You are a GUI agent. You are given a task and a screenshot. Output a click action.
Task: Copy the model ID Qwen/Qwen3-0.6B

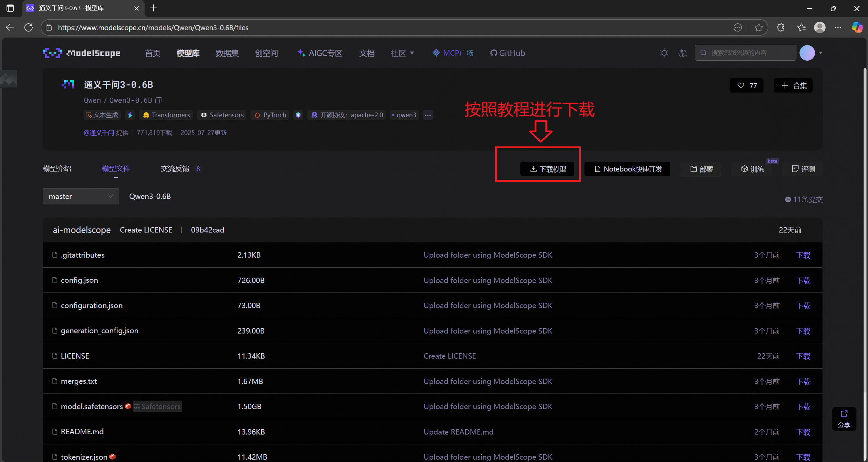point(158,100)
